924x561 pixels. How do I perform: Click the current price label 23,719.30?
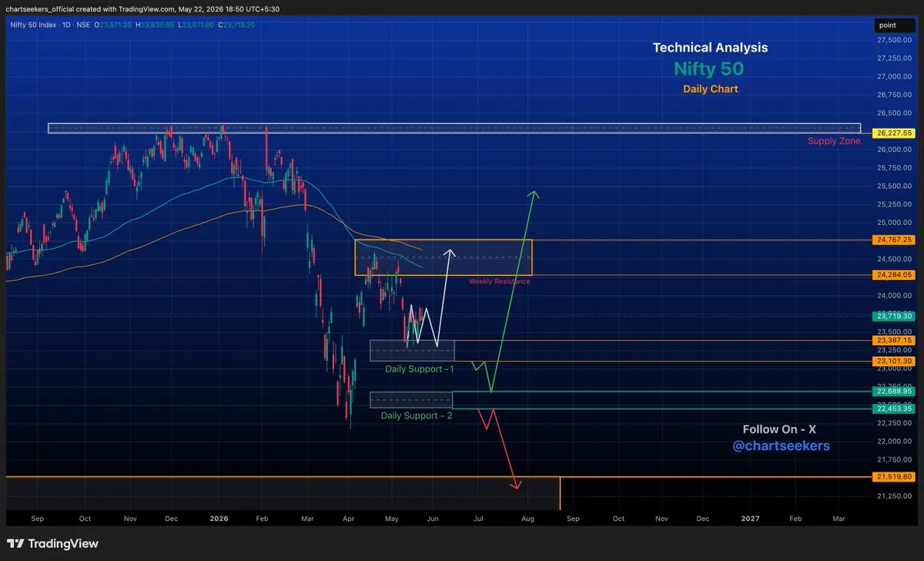tap(894, 316)
